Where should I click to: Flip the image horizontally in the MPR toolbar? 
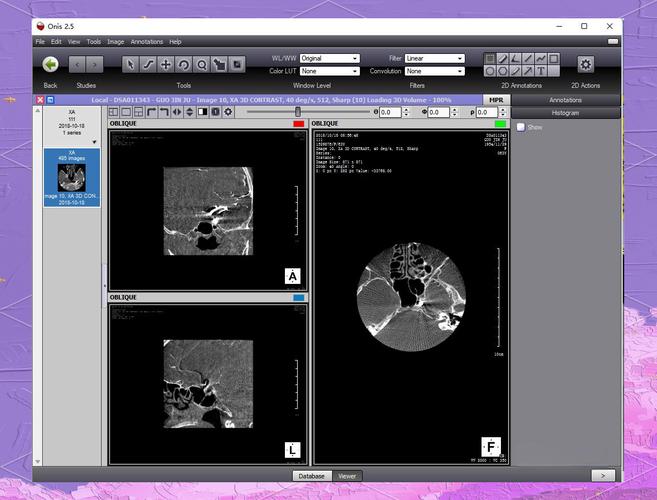coord(177,112)
